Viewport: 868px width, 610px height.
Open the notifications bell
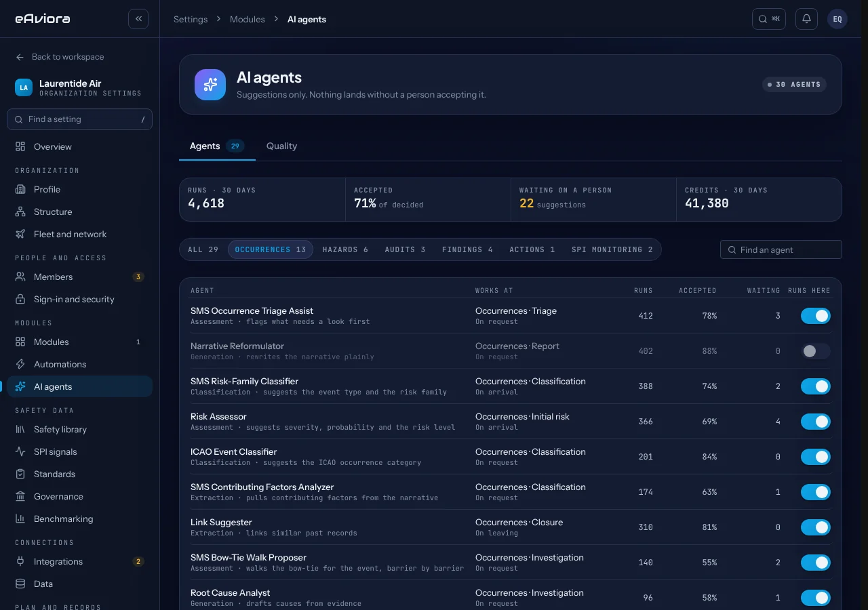point(807,19)
